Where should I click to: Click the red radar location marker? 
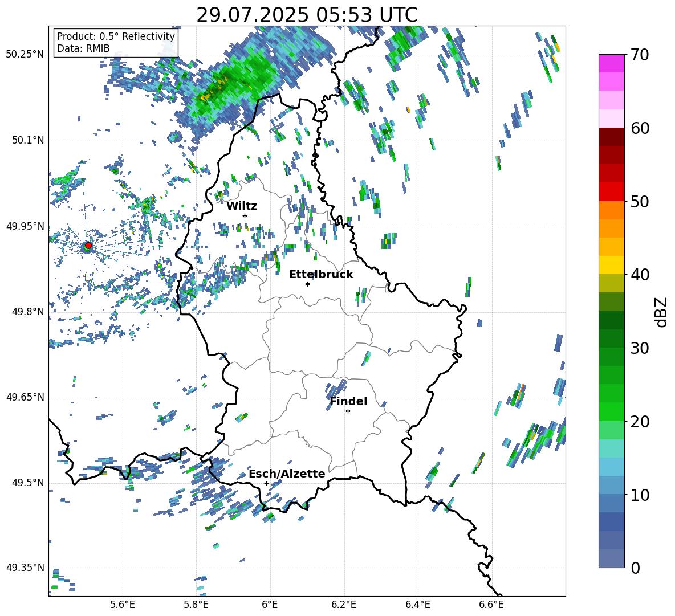(x=88, y=246)
